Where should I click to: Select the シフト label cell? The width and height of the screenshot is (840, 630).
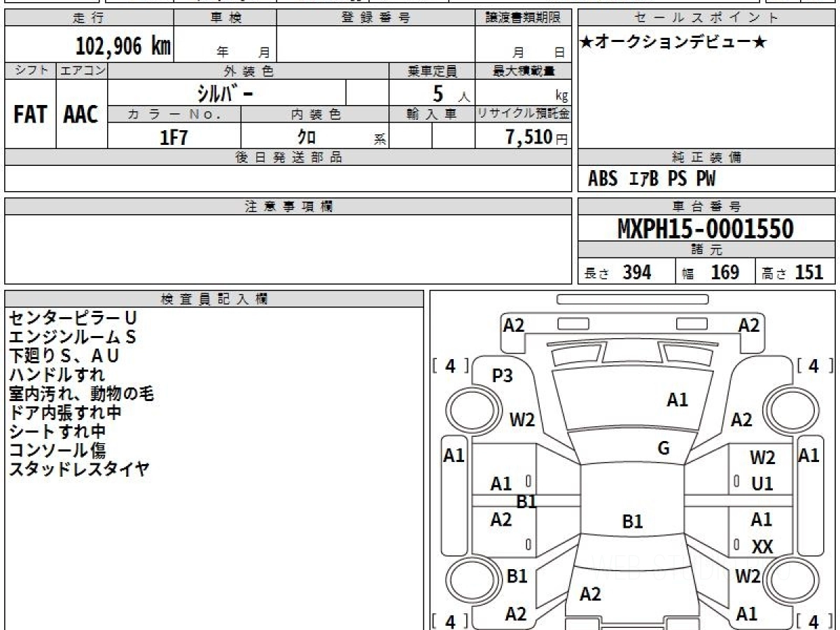tap(30, 71)
